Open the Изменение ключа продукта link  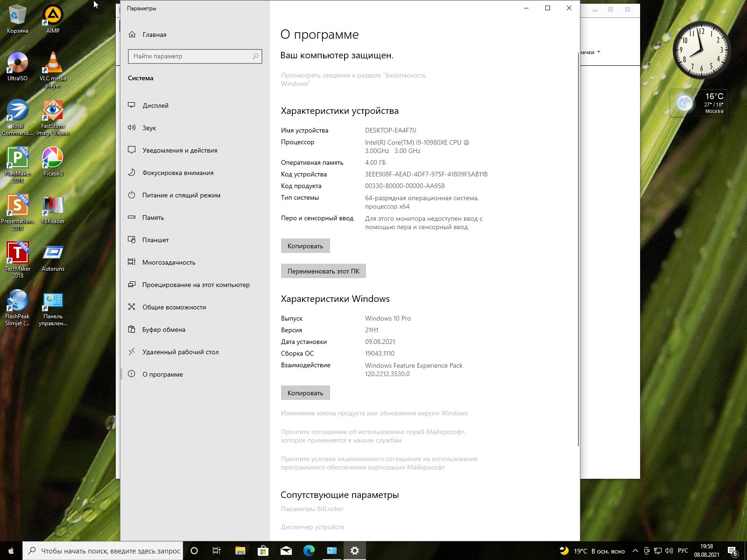[374, 413]
